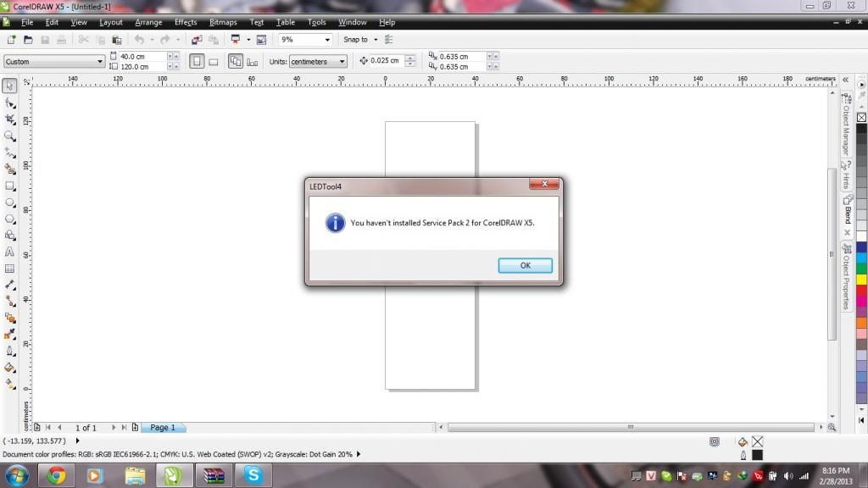Click the page width 40.0 cm field

(142, 57)
